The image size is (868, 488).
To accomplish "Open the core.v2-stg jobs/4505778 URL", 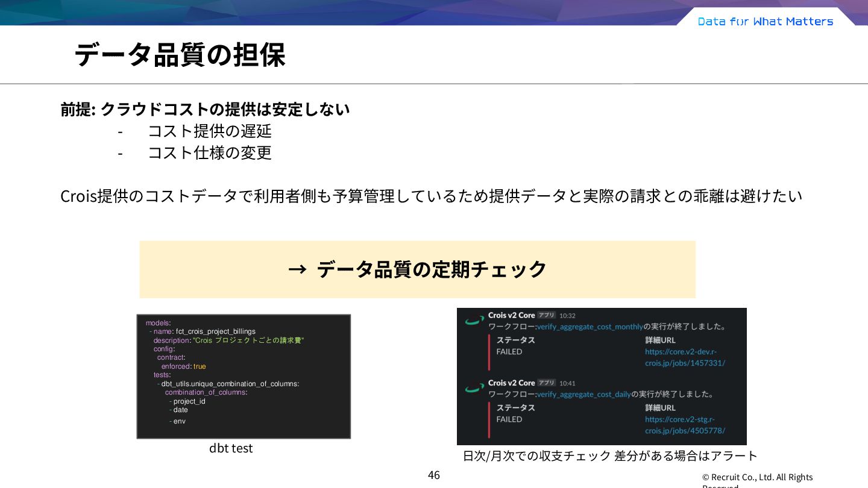I will point(685,425).
